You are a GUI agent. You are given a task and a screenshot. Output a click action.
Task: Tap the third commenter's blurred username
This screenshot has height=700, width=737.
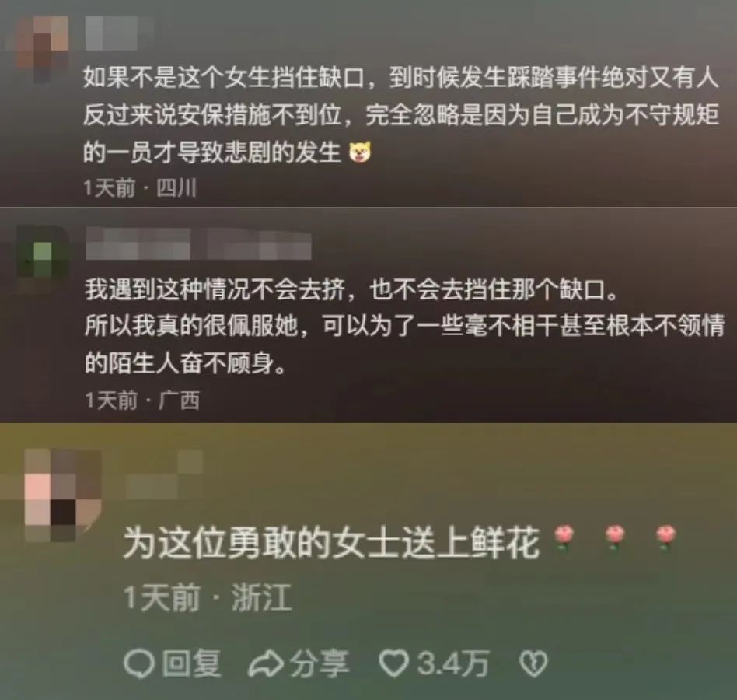pos(165,474)
